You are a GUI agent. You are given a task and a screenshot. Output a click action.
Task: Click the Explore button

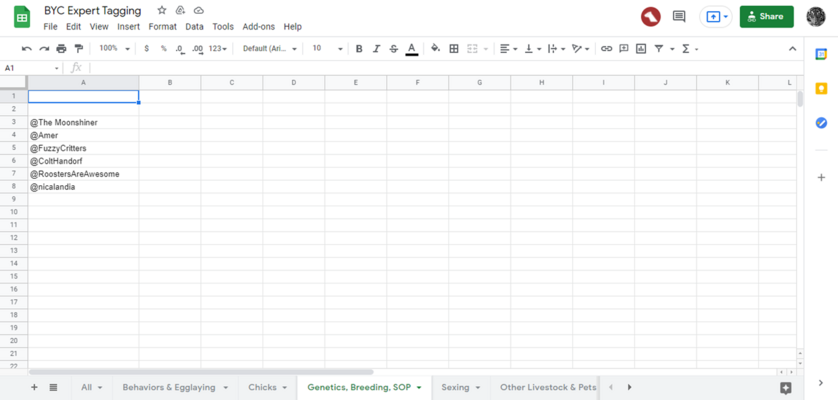(786, 388)
